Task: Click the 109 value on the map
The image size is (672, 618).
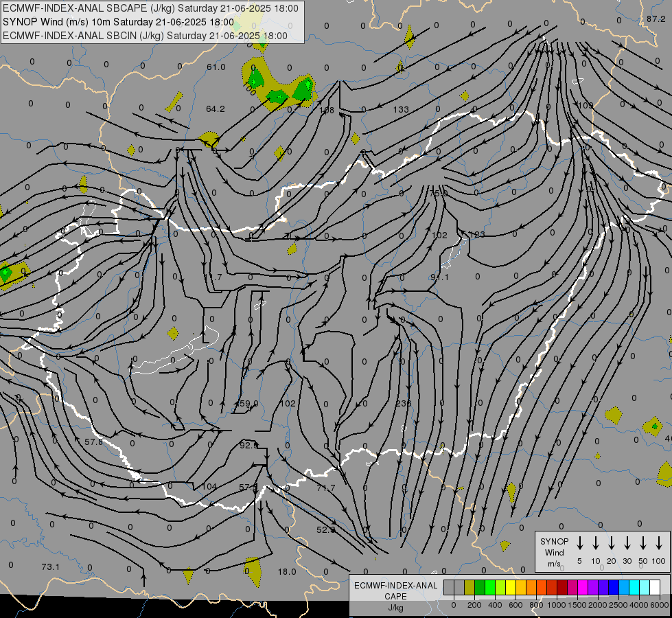Action: [x=586, y=105]
